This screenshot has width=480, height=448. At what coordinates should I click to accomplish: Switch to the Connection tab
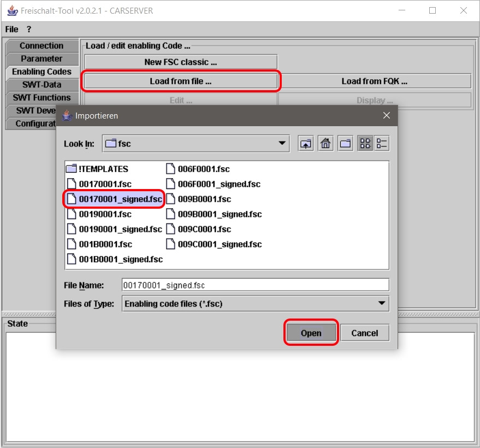point(42,46)
